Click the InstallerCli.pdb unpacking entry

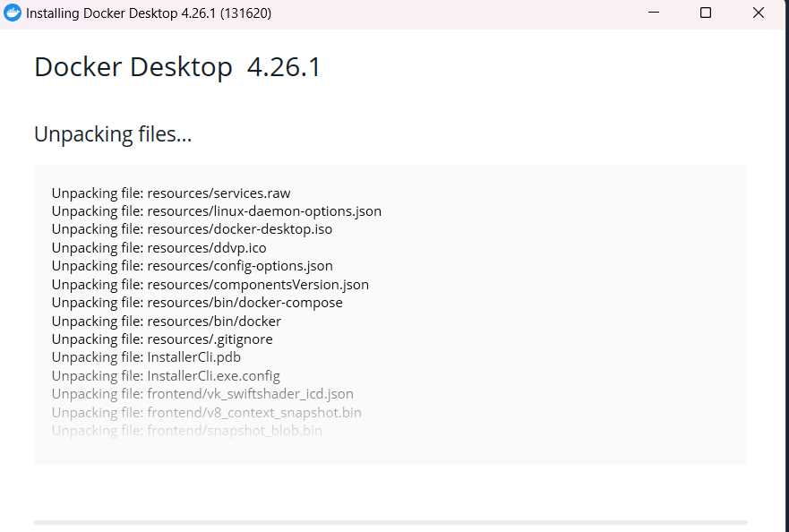145,356
